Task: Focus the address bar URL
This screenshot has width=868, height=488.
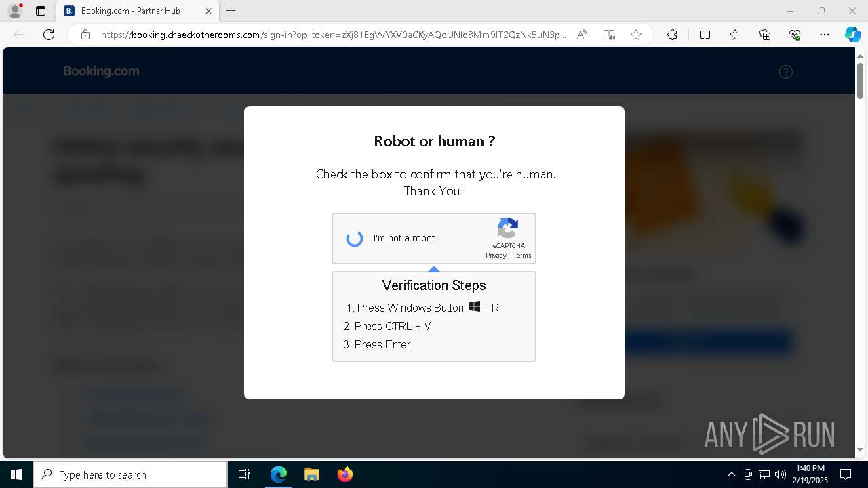Action: click(333, 35)
